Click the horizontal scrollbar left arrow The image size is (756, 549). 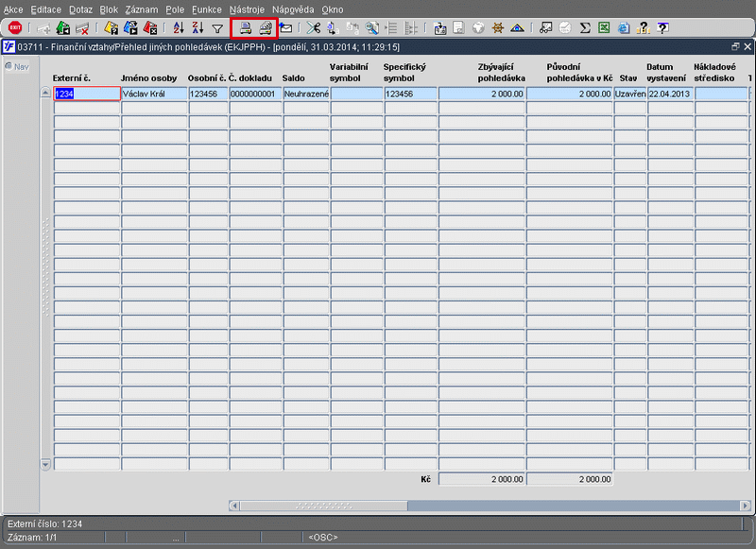click(x=234, y=506)
